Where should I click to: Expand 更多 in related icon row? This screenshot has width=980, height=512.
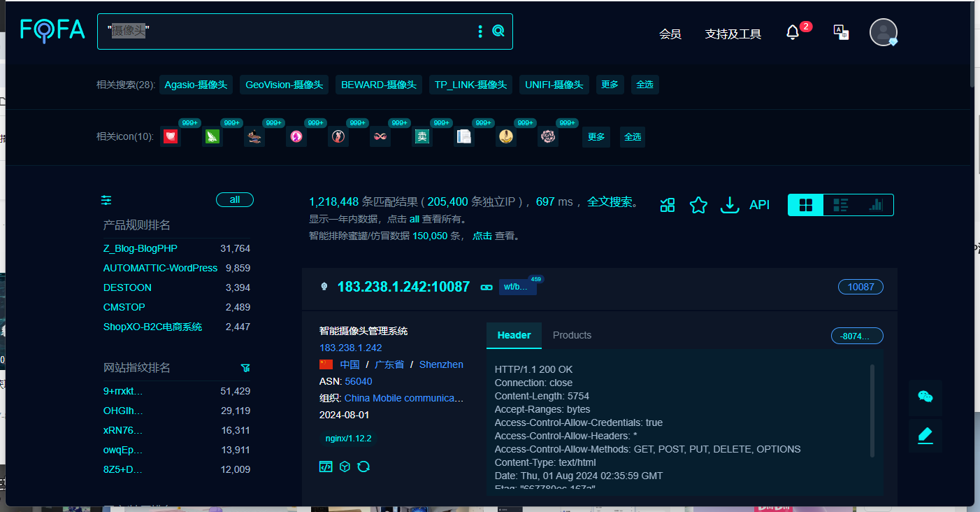pos(596,137)
